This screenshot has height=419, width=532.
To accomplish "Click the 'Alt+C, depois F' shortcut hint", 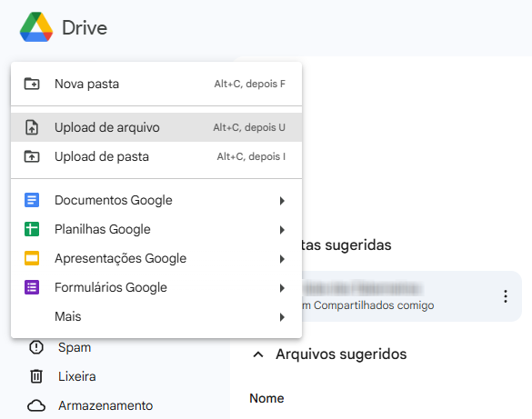I will click(x=250, y=84).
